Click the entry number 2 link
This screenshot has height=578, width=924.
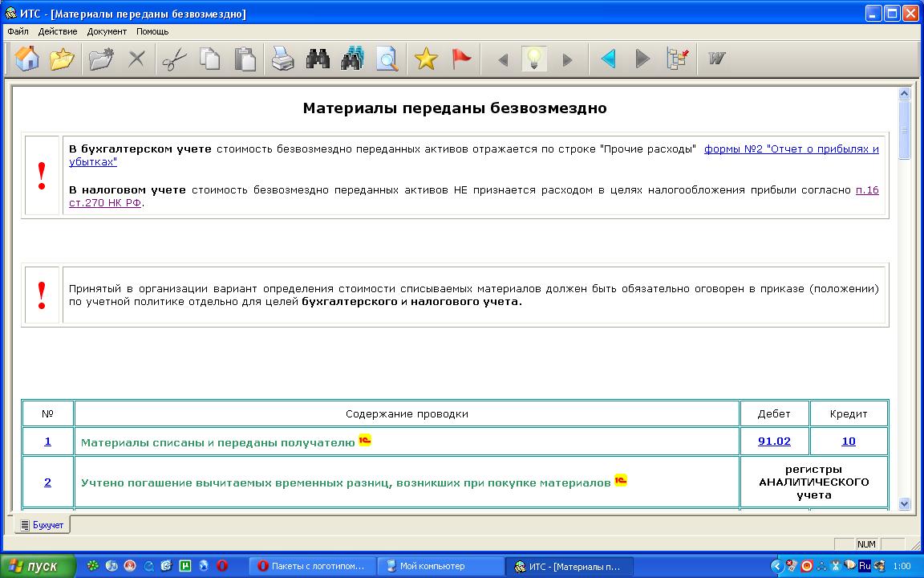(x=47, y=482)
